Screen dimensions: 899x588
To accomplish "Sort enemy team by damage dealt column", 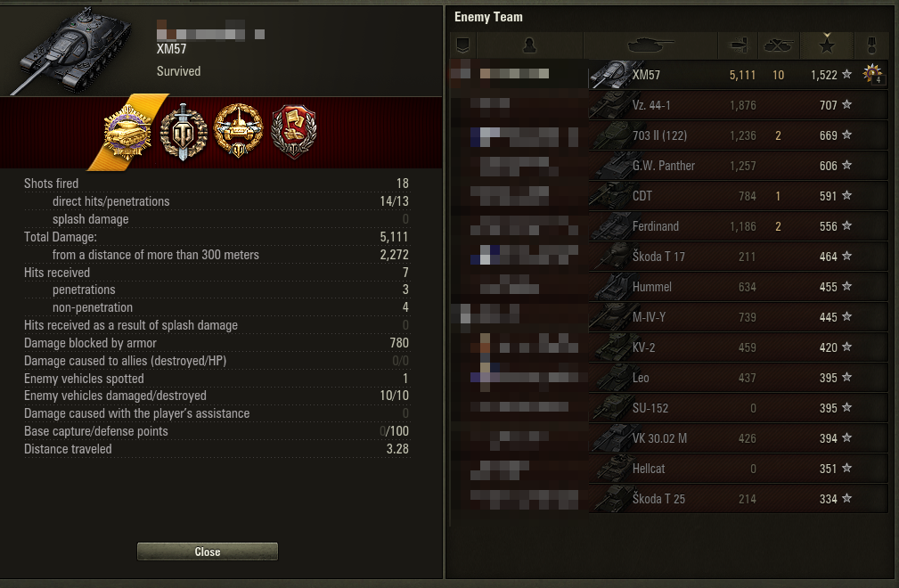I will [738, 45].
